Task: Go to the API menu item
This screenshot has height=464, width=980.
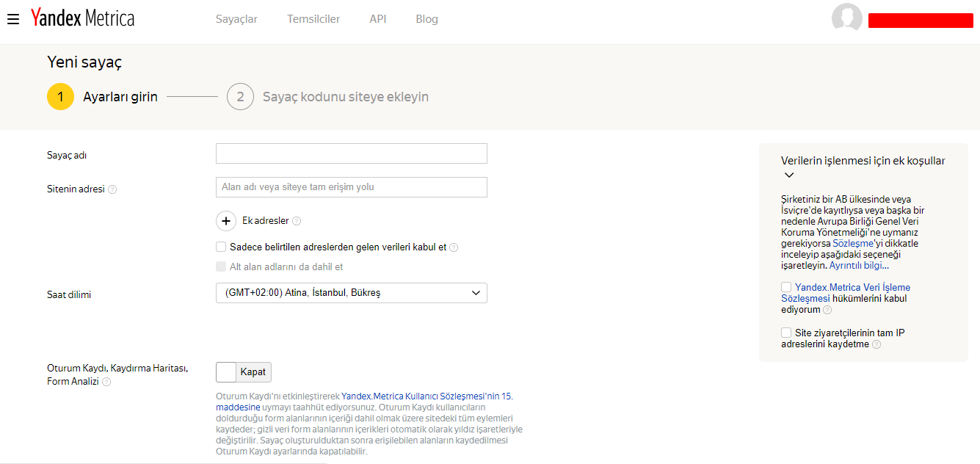Action: coord(378,19)
